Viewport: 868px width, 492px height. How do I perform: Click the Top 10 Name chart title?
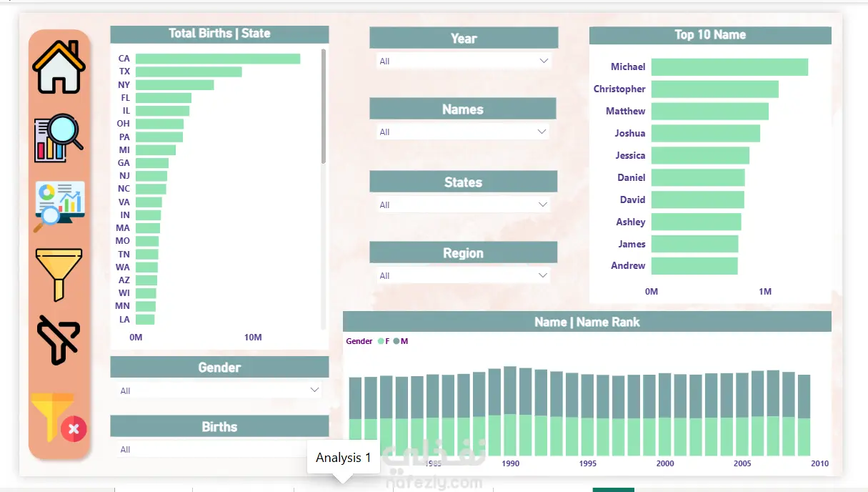710,35
